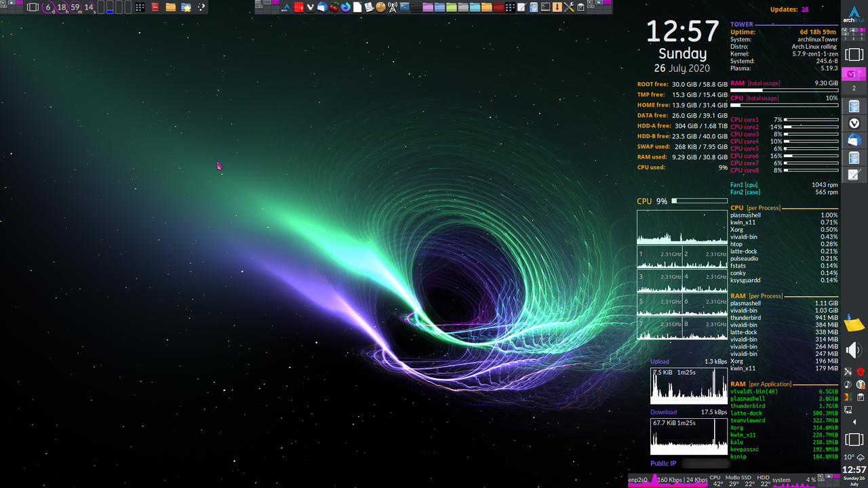
Task: Open the wrench and screwdriver tools icon
Action: coord(568,7)
